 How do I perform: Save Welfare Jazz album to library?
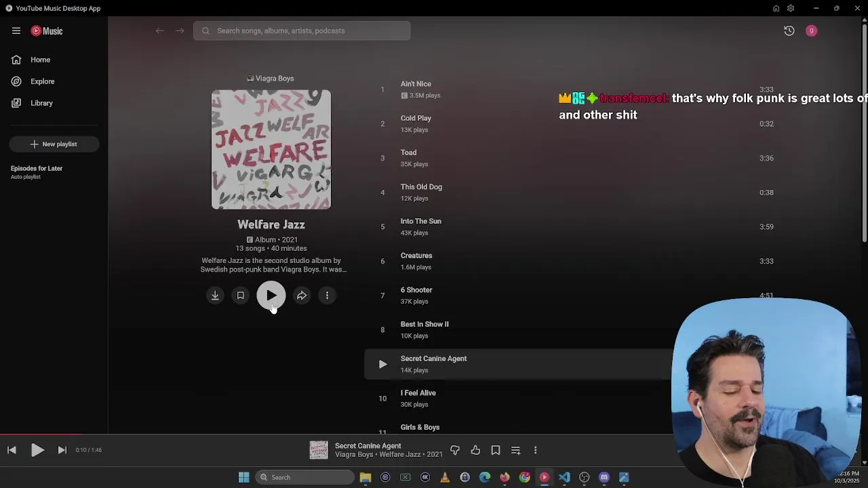click(240, 296)
